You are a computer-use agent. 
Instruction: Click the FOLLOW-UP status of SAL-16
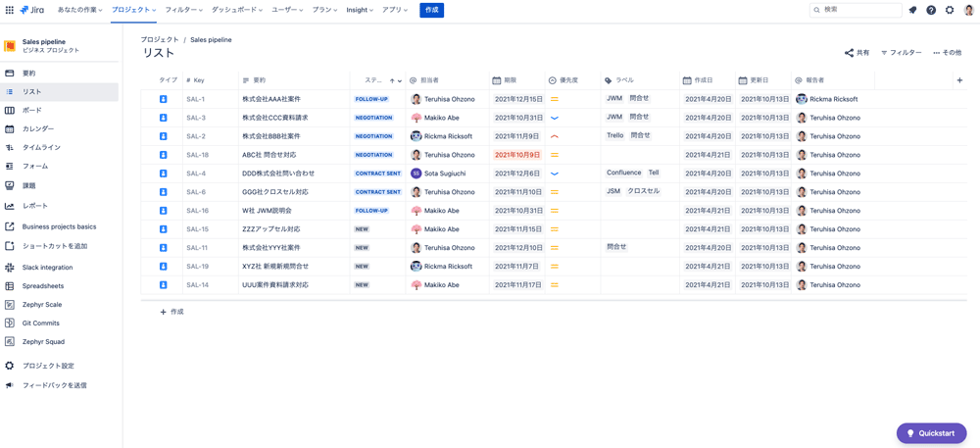tap(371, 211)
